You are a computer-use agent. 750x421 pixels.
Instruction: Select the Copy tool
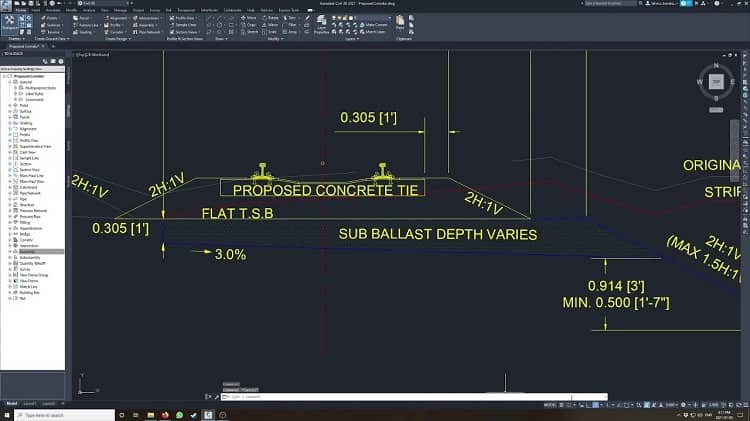click(x=249, y=25)
